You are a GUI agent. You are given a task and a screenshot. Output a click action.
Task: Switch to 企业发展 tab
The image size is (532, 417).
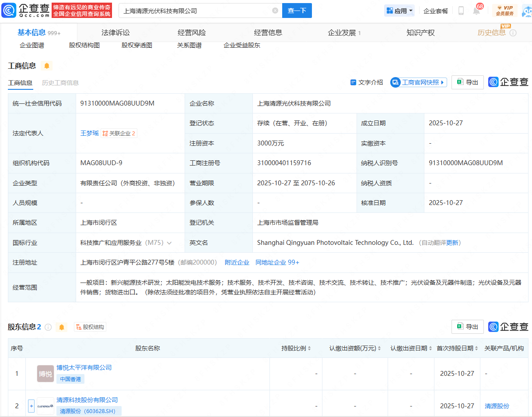click(x=344, y=33)
